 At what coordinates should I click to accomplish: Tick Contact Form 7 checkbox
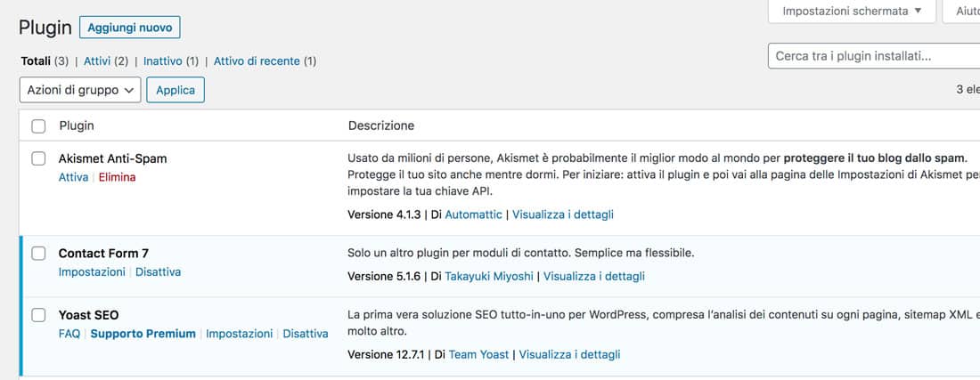point(38,253)
